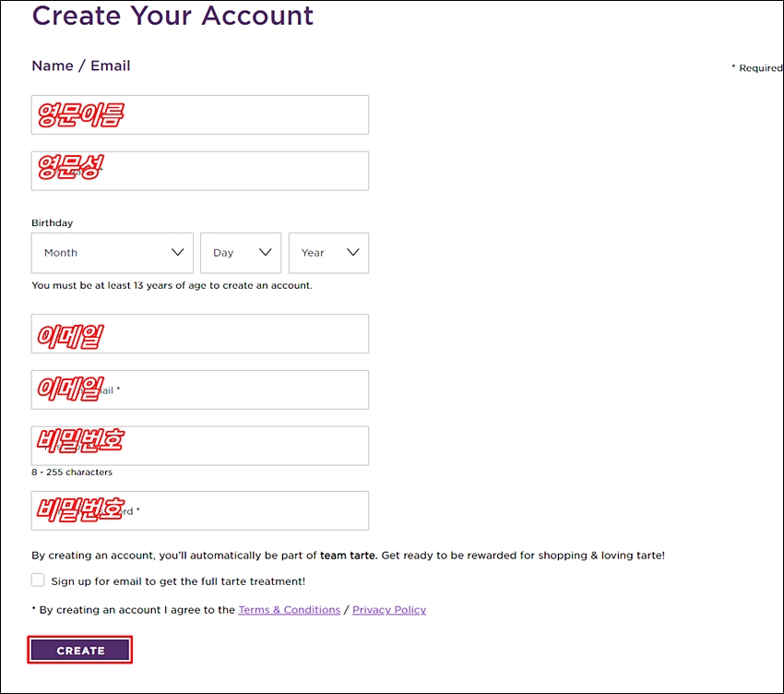Focus the first name (영문이름) field
The height and width of the screenshot is (694, 784).
pos(200,114)
